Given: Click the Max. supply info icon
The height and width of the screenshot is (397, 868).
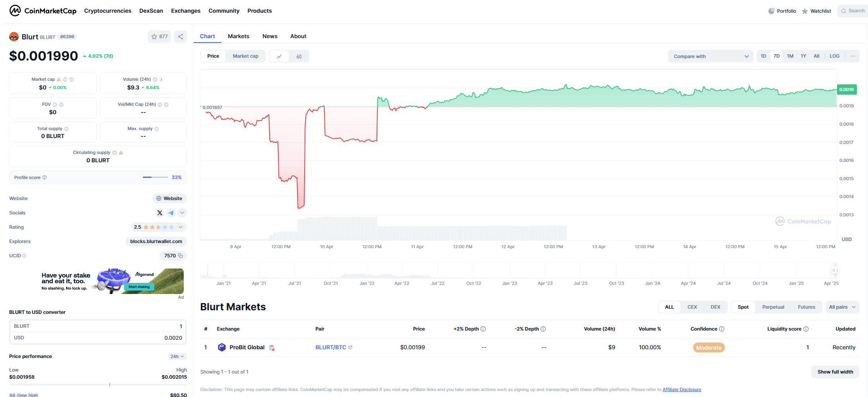Looking at the screenshot, I should 157,129.
